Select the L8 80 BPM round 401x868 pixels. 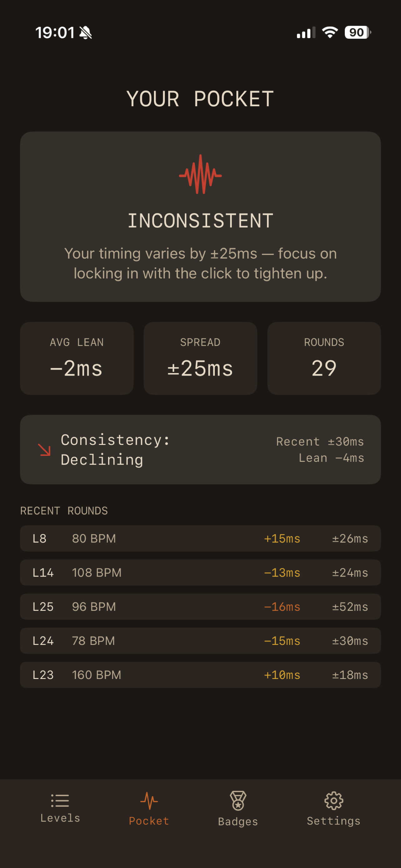coord(200,538)
